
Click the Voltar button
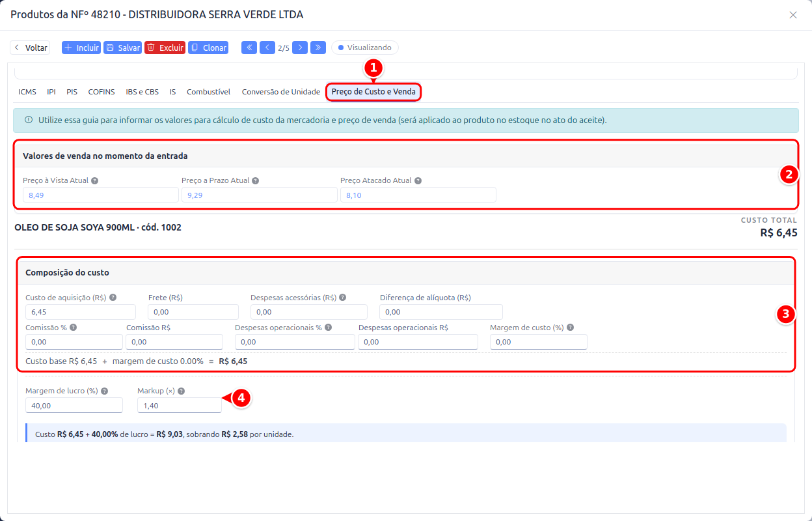(30, 48)
